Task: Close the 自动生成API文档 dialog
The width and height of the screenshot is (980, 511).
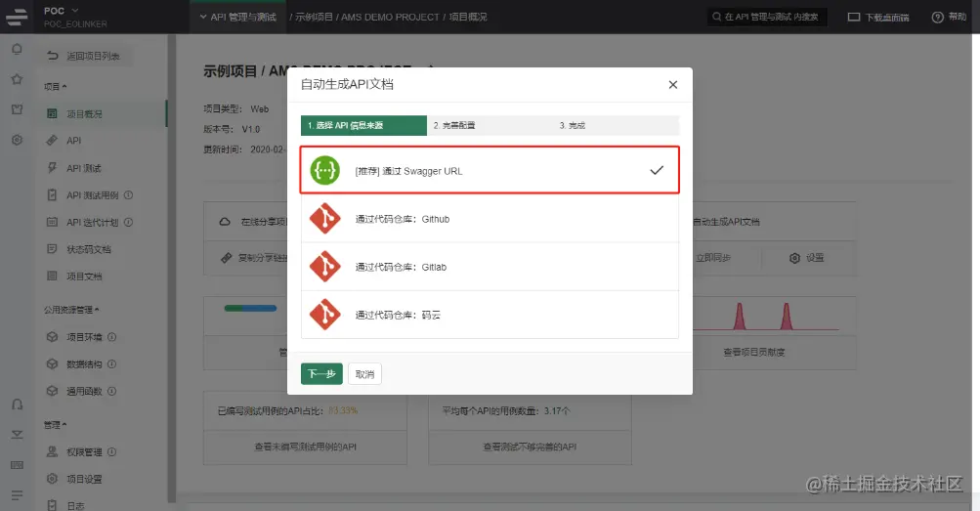Action: click(672, 84)
